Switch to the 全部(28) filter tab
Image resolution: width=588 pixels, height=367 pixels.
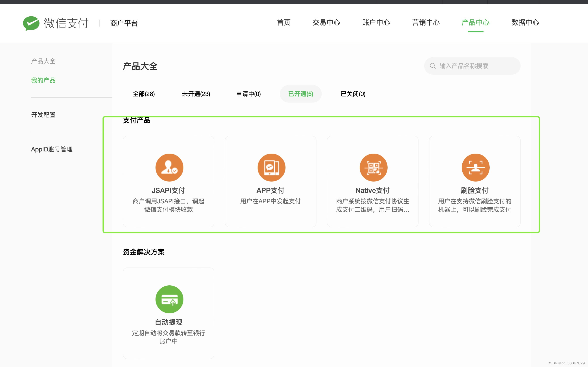point(144,94)
